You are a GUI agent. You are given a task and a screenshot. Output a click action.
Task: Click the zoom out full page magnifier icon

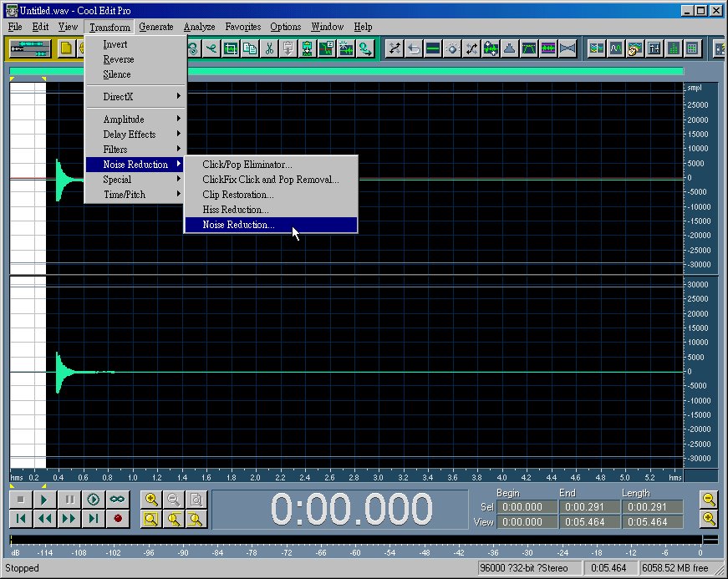(196, 499)
